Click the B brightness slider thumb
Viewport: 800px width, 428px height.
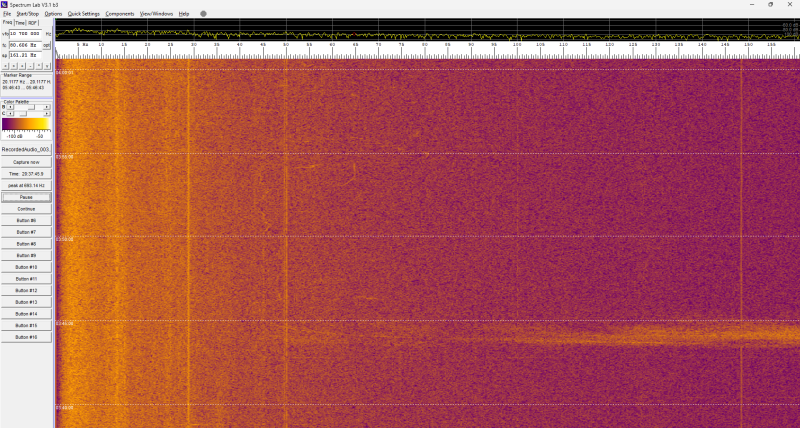coord(31,107)
